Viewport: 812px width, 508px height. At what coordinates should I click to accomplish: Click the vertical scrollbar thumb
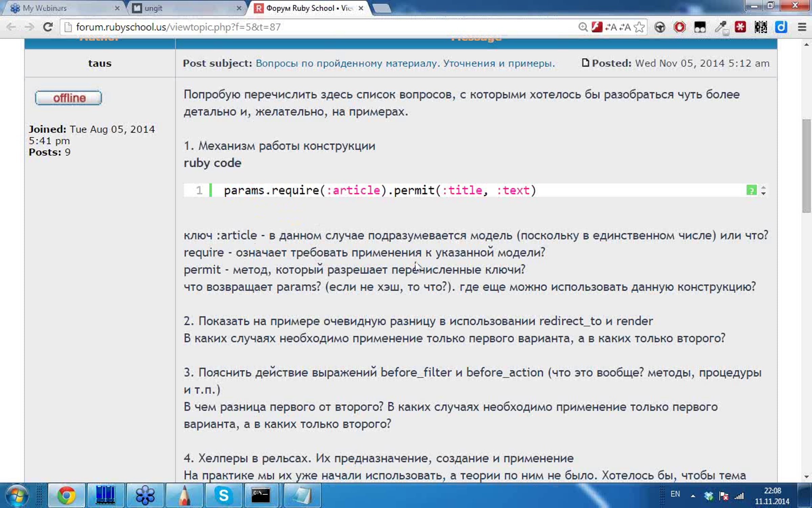(x=807, y=166)
